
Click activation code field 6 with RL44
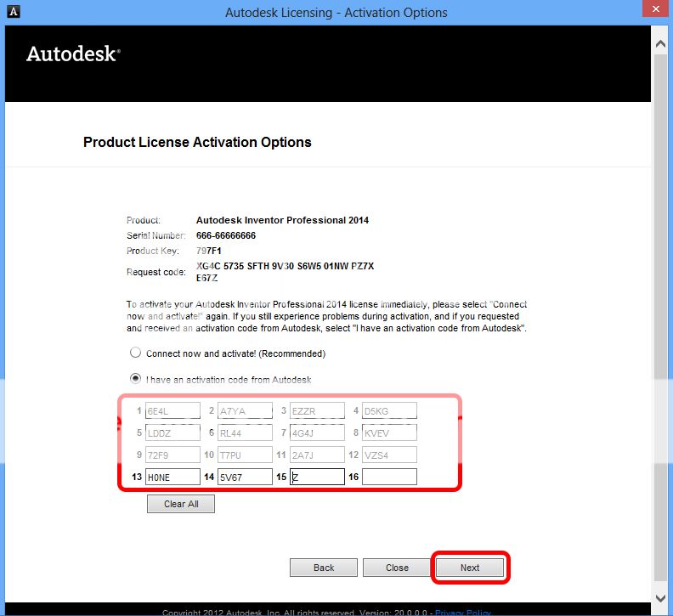(245, 432)
